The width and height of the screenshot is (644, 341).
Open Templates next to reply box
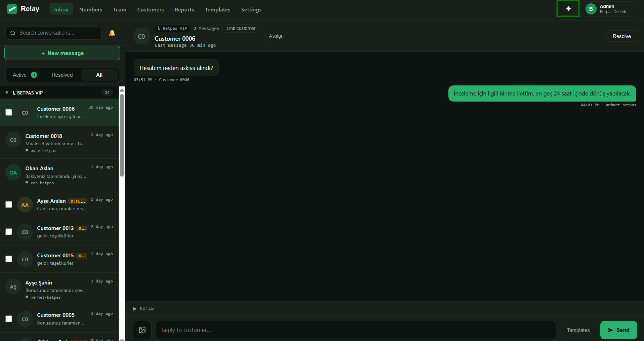coord(578,330)
